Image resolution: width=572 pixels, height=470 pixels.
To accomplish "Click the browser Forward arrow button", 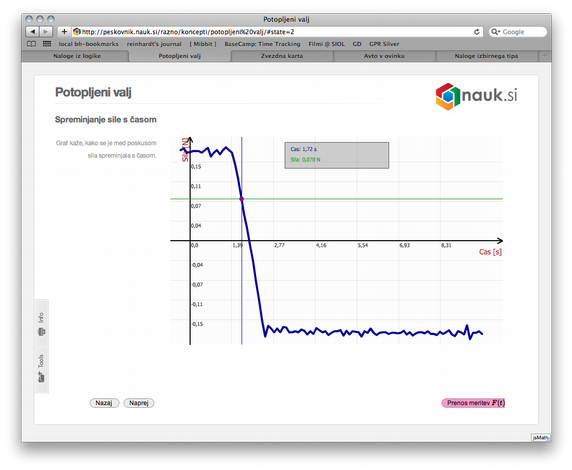I will (x=46, y=32).
